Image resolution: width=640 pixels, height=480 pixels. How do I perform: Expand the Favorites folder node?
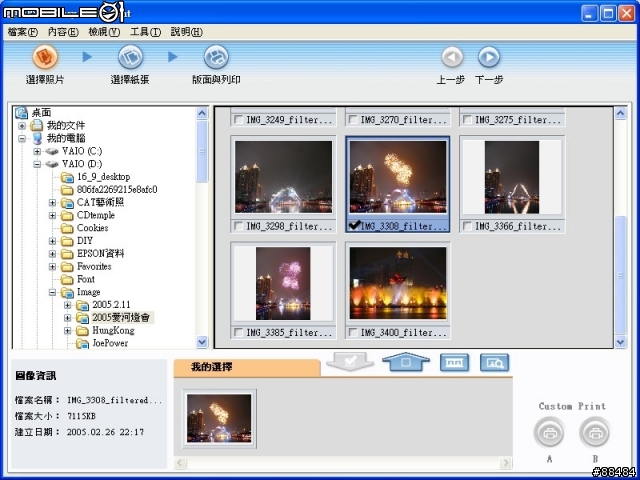[x=52, y=267]
